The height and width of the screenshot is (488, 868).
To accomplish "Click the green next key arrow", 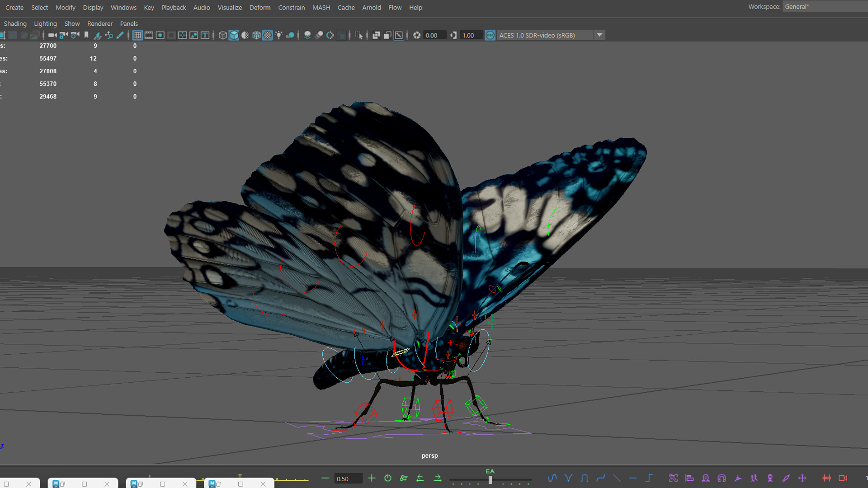I will pyautogui.click(x=438, y=478).
